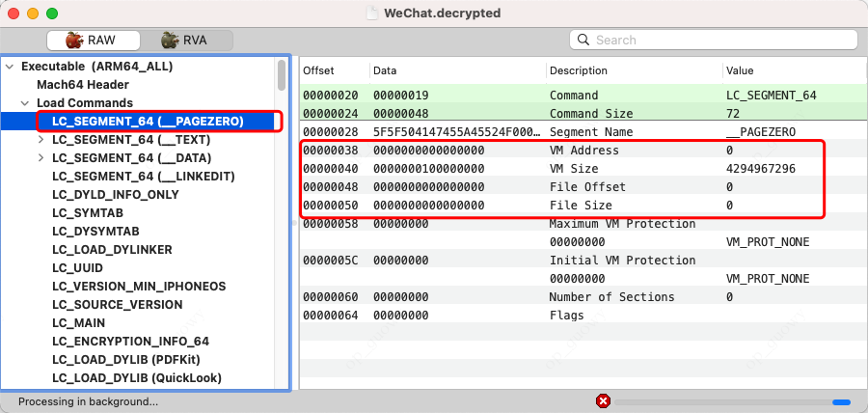Select the Number of Sections row

tap(584, 297)
